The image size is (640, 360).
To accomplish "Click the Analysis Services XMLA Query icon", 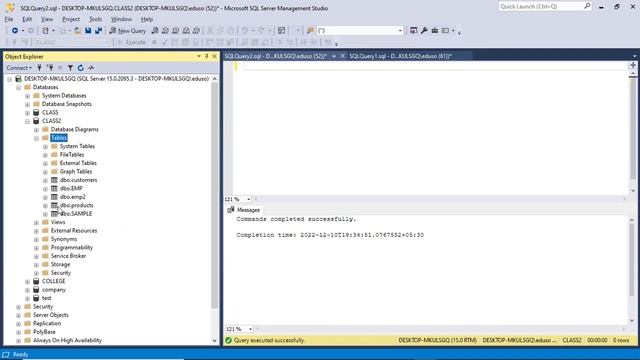I will coord(186,31).
